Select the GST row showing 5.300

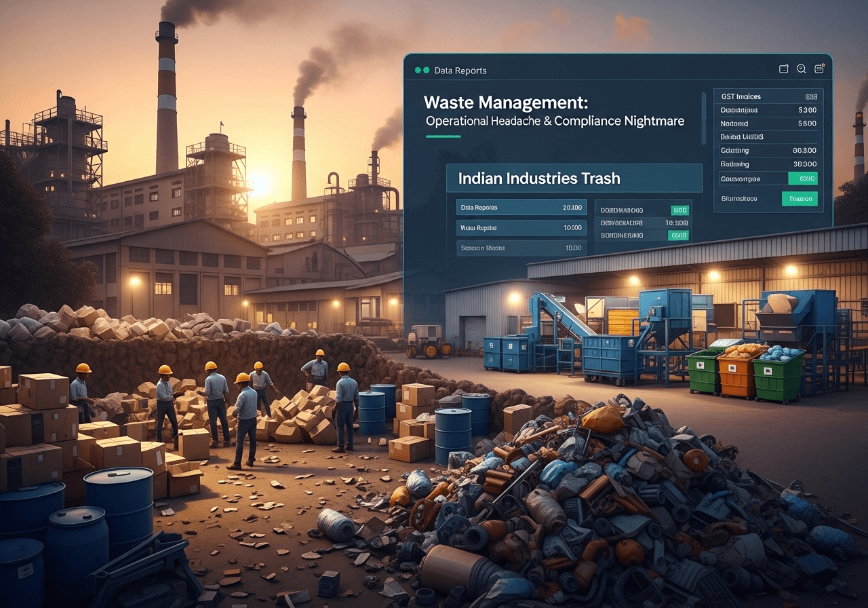click(768, 110)
